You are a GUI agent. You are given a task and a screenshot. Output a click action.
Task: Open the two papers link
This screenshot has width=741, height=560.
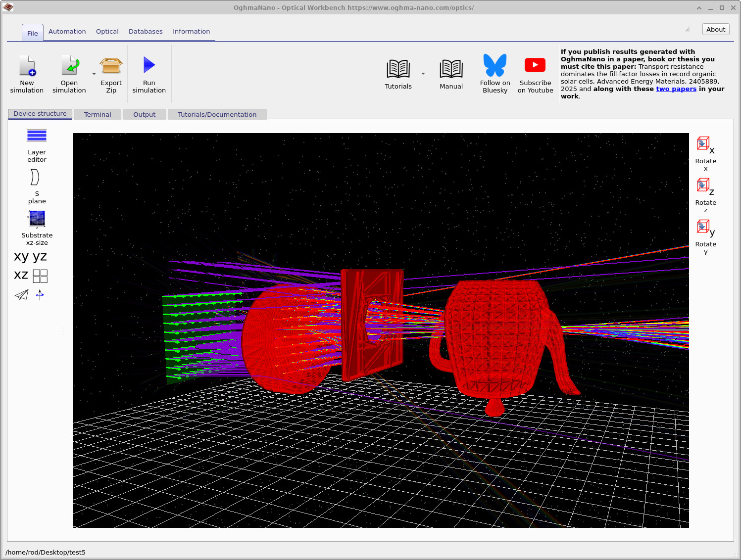(x=676, y=89)
